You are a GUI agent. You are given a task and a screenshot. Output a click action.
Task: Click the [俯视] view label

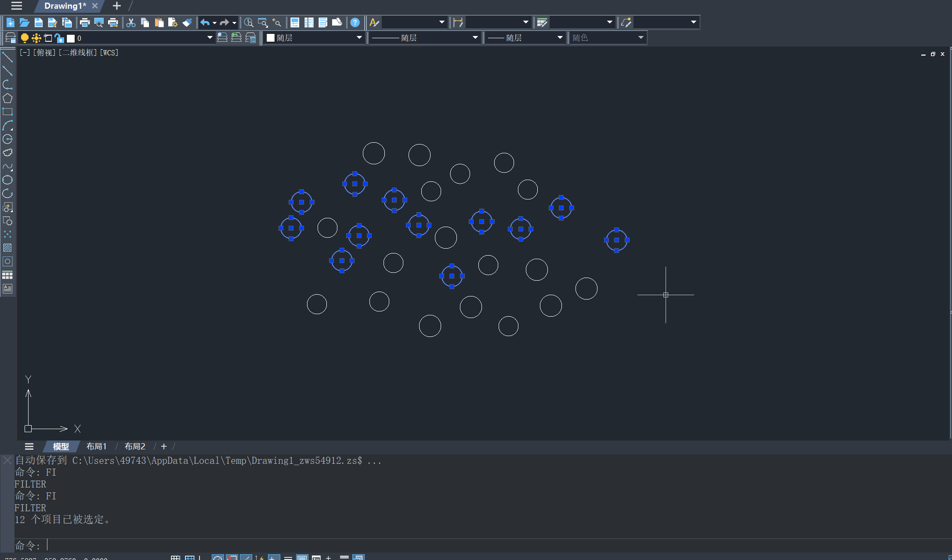click(44, 53)
